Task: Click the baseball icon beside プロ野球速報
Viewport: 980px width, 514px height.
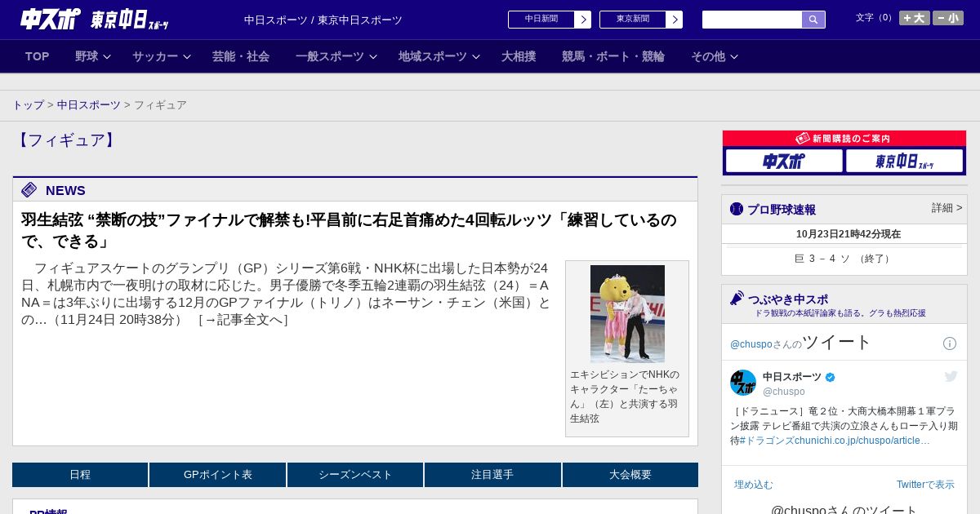Action: (737, 209)
